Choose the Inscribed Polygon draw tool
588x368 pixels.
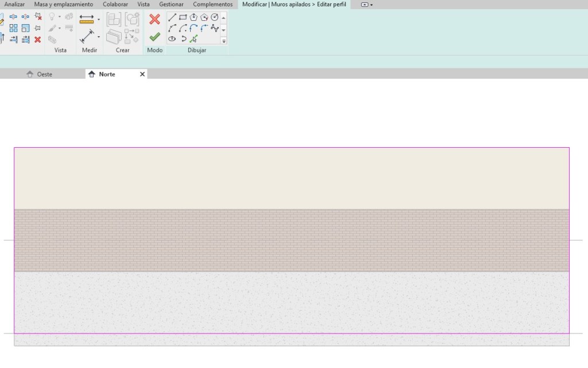pos(194,17)
